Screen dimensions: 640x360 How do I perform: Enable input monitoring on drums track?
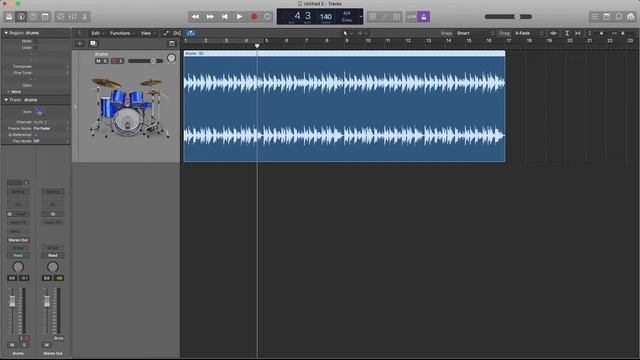click(x=121, y=61)
